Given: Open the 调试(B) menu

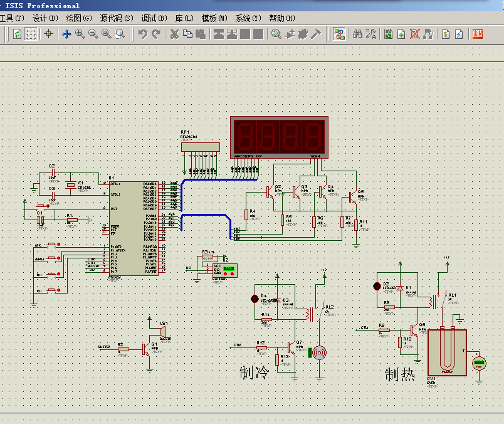Looking at the screenshot, I should tap(154, 18).
